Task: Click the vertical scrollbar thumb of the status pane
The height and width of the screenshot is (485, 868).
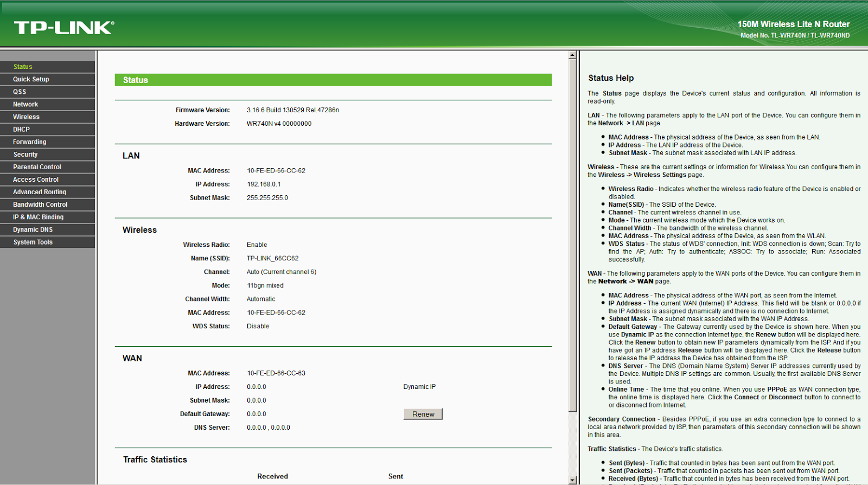Action: 572,235
